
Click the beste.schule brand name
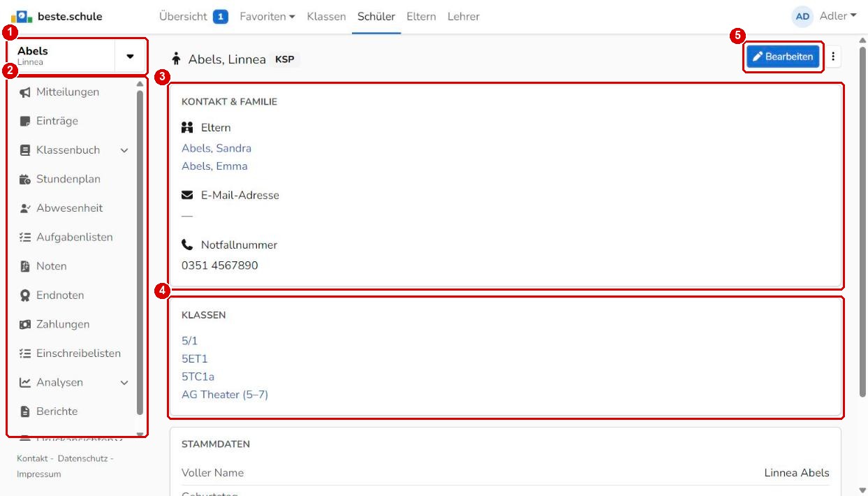point(69,16)
